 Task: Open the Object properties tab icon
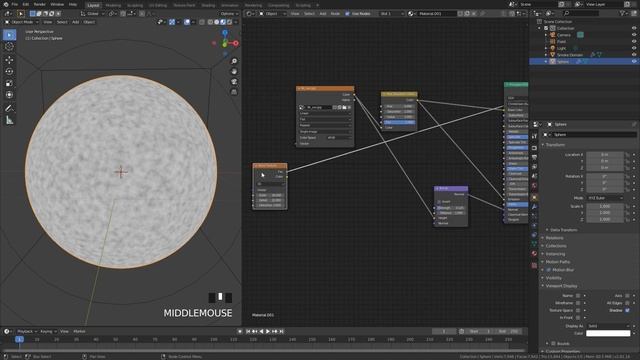point(534,198)
